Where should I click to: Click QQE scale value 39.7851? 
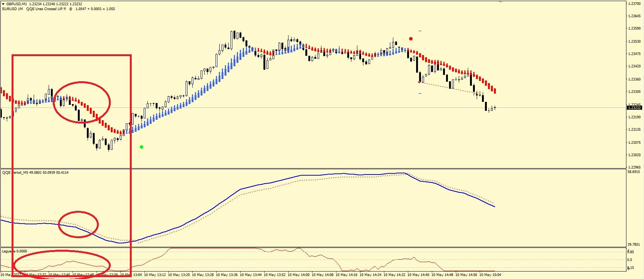tap(634, 245)
